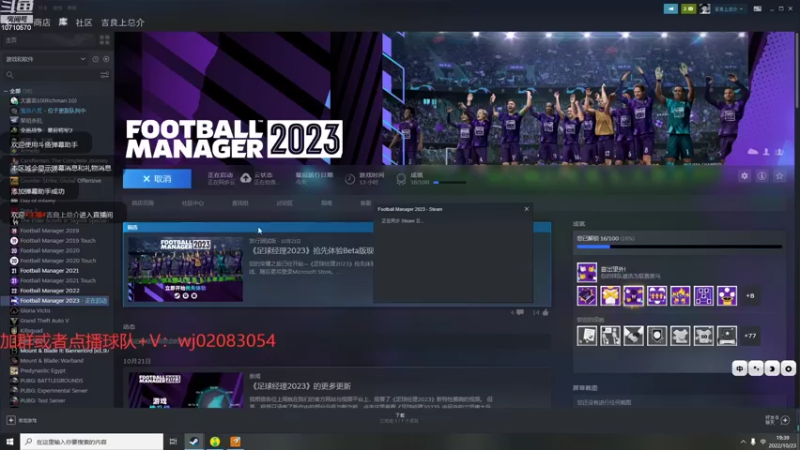The image size is (800, 450).
Task: Expand the account name dropdown at top right
Action: coord(728,9)
